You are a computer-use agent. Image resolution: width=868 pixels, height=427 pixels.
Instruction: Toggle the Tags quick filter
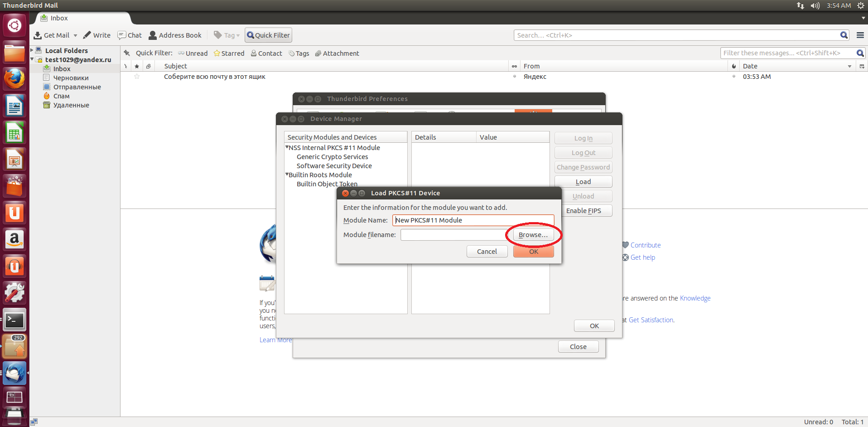click(299, 53)
